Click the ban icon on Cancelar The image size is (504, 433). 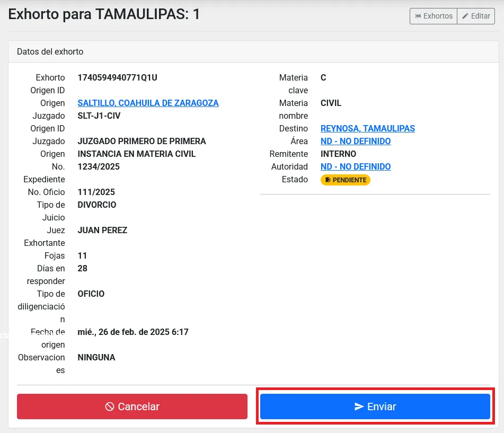tap(110, 407)
